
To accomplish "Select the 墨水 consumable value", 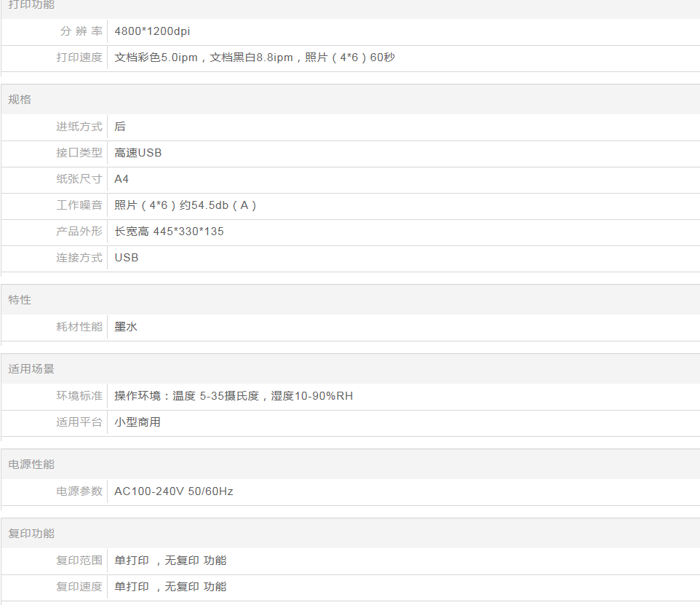I will pyautogui.click(x=126, y=327).
